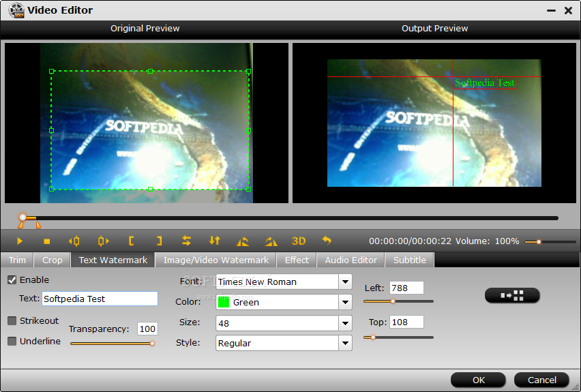Screen dimensions: 581x392
Task: Click bottom-right crop handle in original preview
Action: [x=249, y=190]
